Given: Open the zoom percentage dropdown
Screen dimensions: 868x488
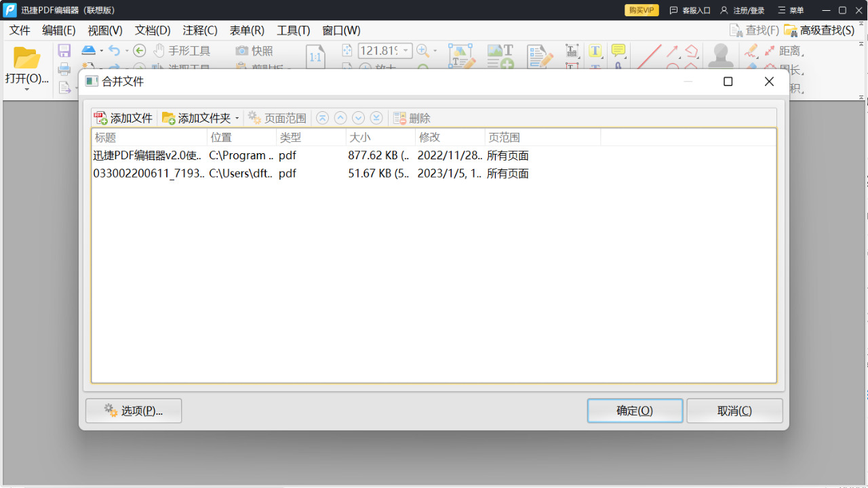Looking at the screenshot, I should click(x=404, y=50).
